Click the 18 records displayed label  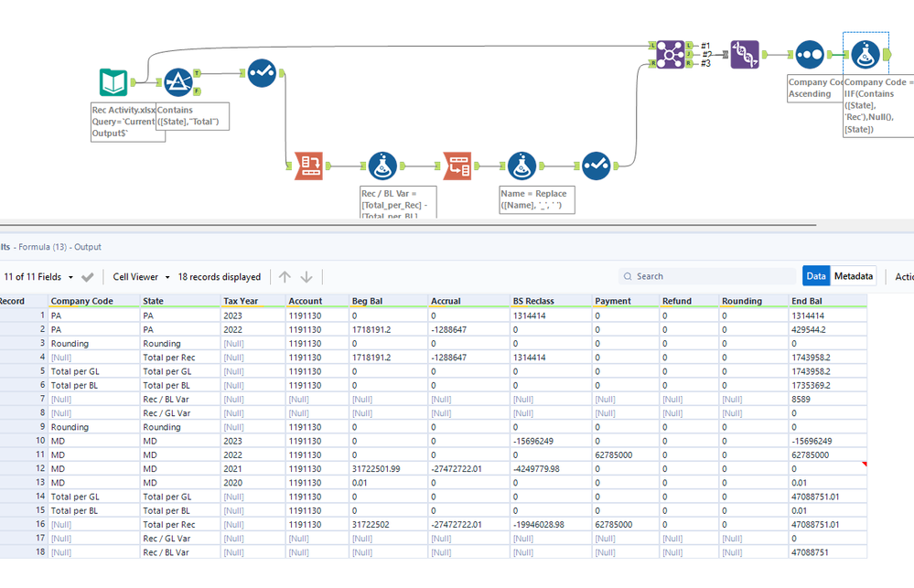(220, 277)
